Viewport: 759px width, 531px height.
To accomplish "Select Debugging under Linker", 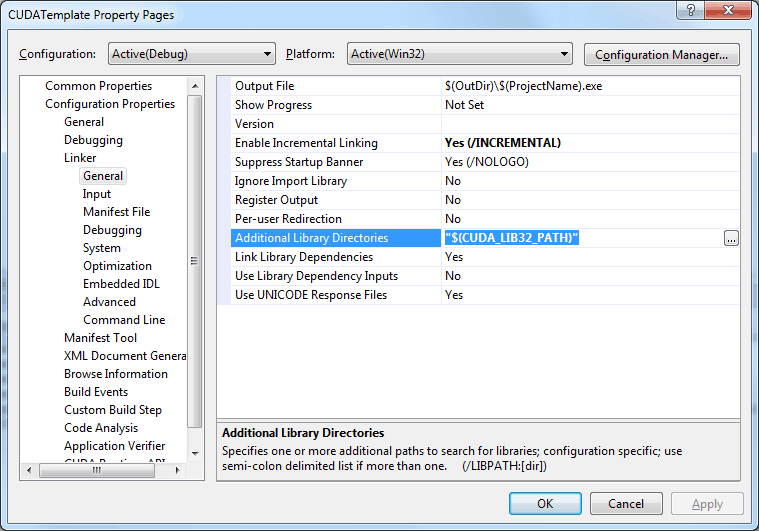I will pos(112,230).
